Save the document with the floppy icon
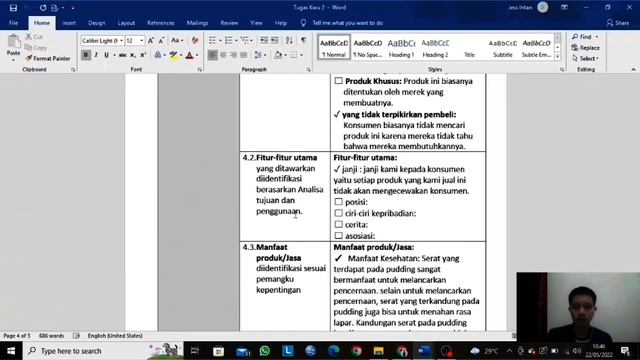This screenshot has height=360, width=640. 13,8
